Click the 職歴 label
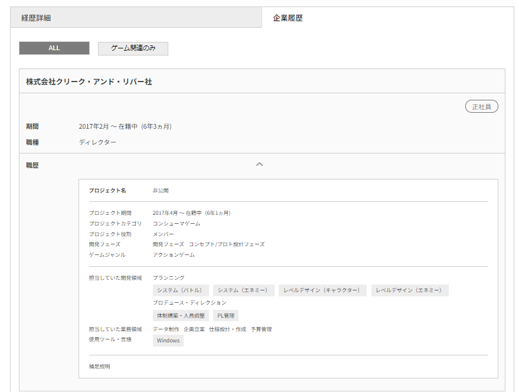 (32, 165)
